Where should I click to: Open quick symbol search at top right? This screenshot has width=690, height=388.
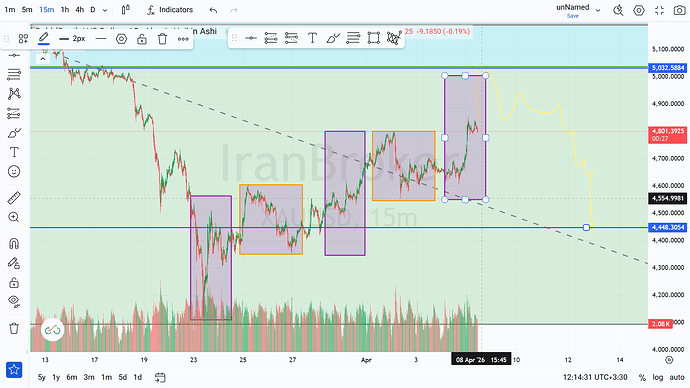coord(618,10)
